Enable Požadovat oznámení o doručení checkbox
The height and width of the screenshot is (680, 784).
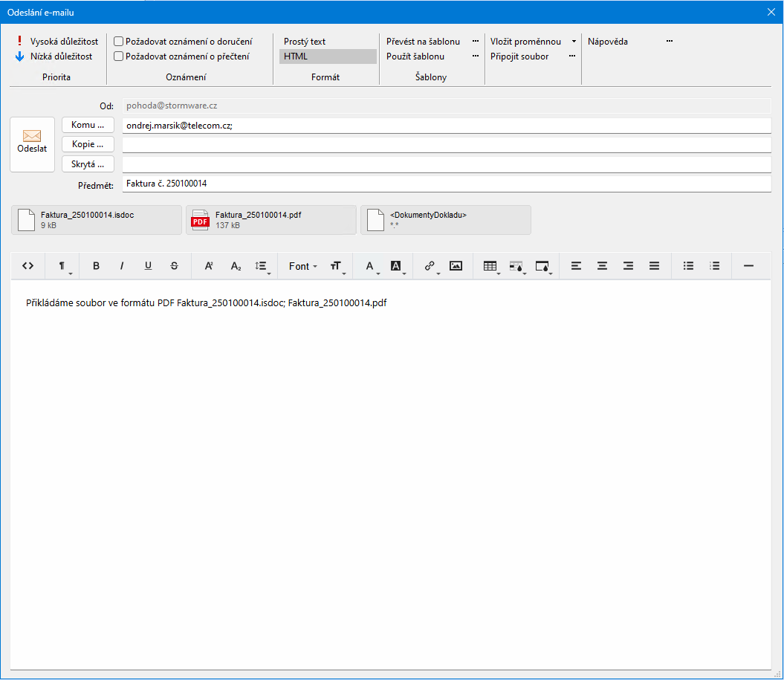[x=118, y=42]
